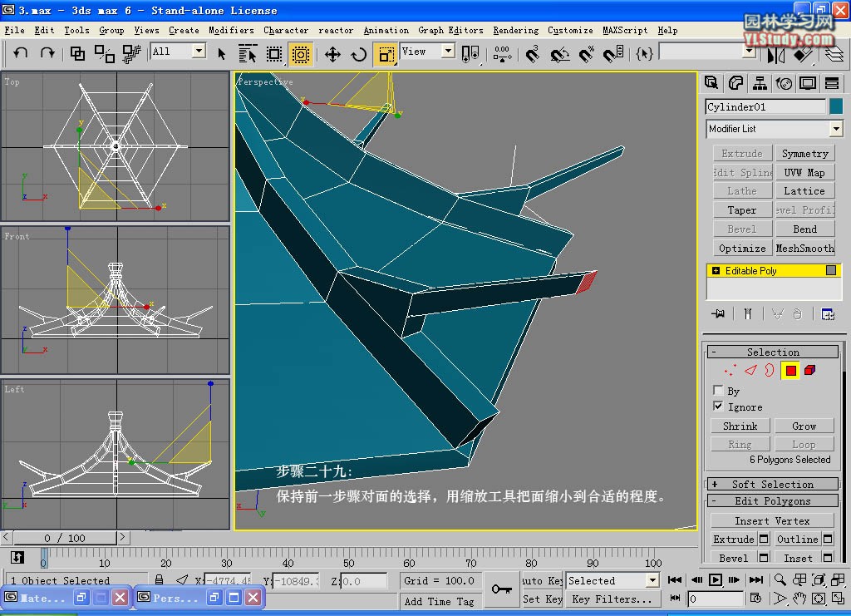Click the Grow selection button

point(804,426)
